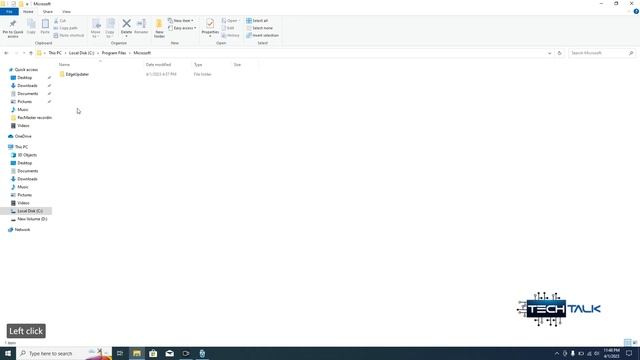Open the Mail app on taskbar
640x360 pixels.
[169, 353]
